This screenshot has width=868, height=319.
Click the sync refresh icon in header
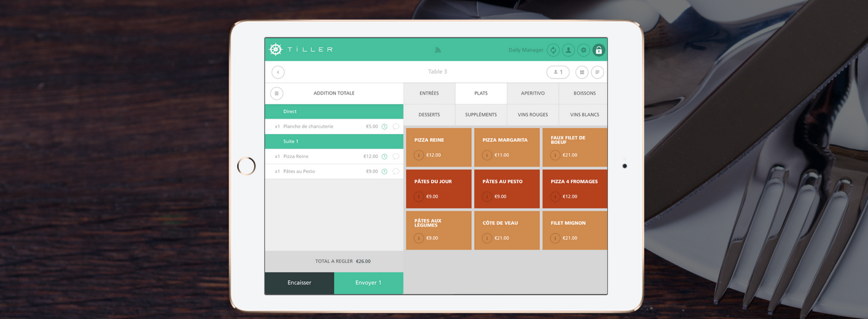553,50
